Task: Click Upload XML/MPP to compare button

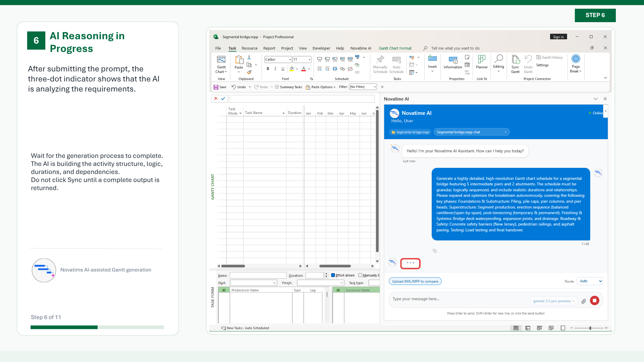Action: point(415,281)
